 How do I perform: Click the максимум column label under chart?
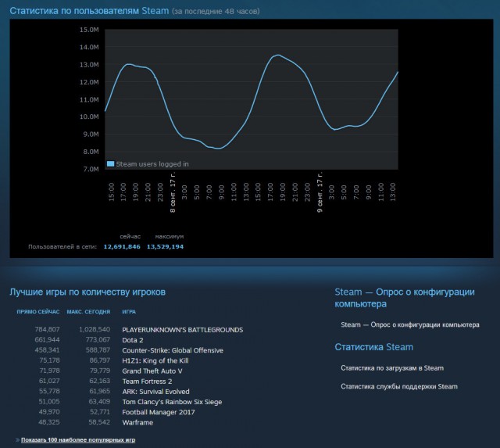coord(170,236)
